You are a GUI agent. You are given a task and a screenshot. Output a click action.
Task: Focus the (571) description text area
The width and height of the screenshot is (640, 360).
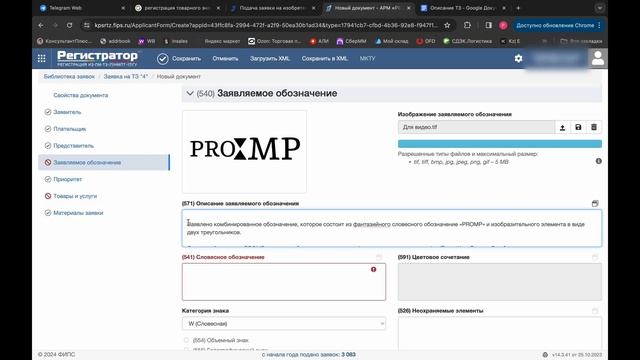point(392,228)
